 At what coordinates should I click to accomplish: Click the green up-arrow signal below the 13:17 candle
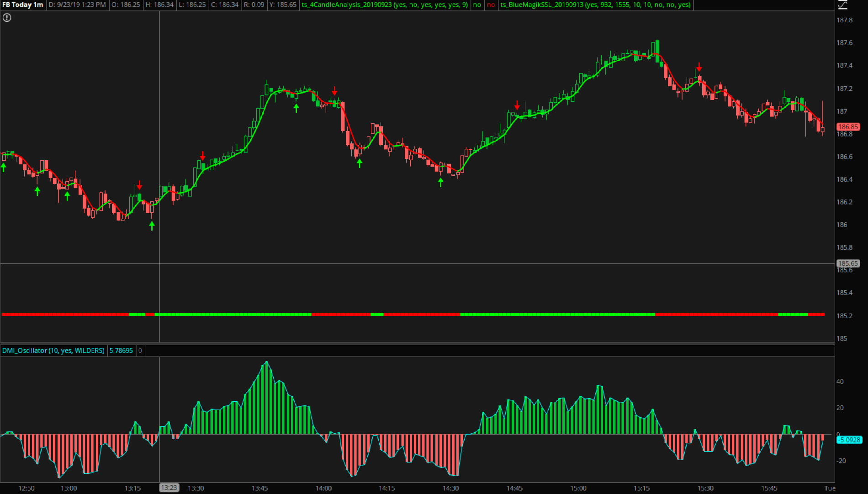[x=152, y=226]
